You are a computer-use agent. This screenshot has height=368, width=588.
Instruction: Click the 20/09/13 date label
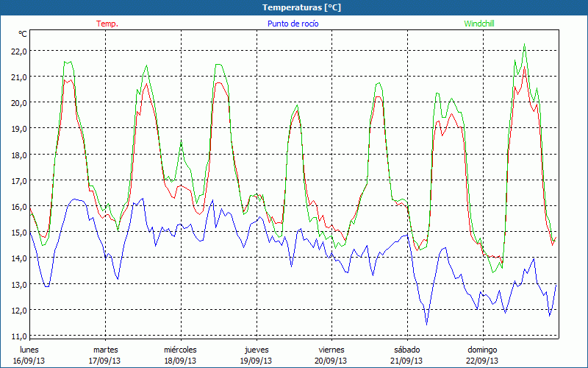click(331, 361)
